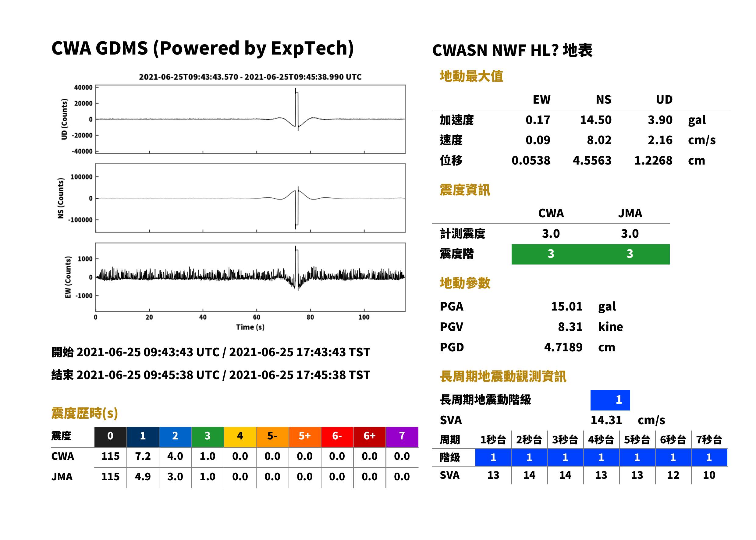Click the SVA value 14.31
This screenshot has width=756, height=540.
606,420
